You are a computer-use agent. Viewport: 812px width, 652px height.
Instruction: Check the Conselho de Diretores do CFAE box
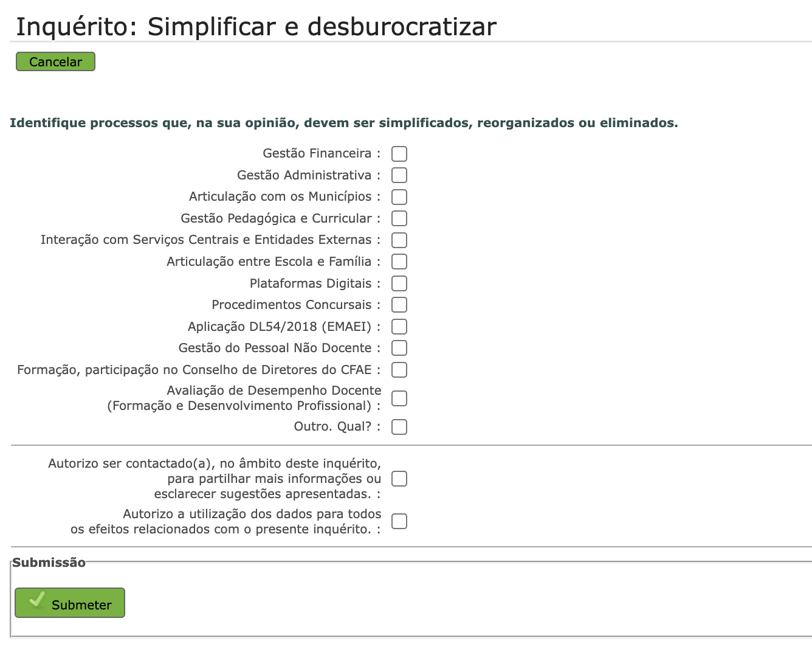click(x=399, y=370)
